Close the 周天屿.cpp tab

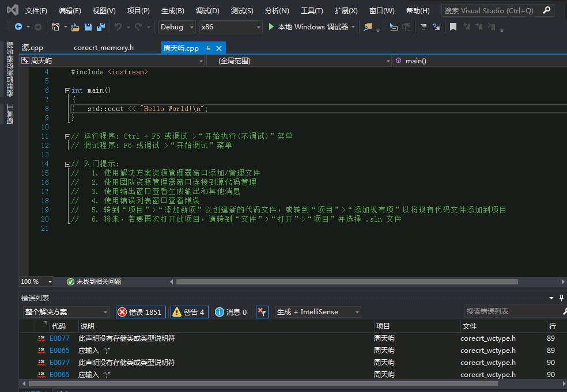(x=219, y=48)
